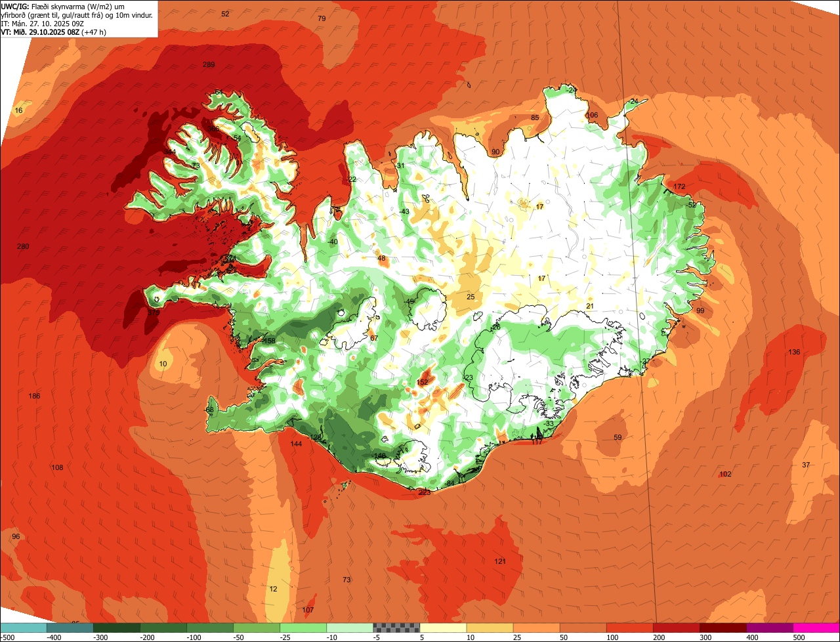Screen dimensions: 840x642
Task: Click the map value 67
Action: click(x=374, y=338)
